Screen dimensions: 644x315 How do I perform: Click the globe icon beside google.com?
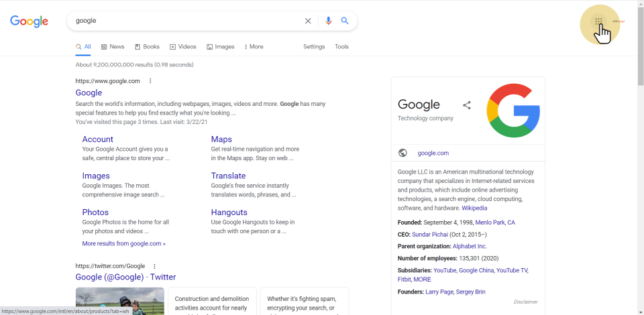[402, 153]
